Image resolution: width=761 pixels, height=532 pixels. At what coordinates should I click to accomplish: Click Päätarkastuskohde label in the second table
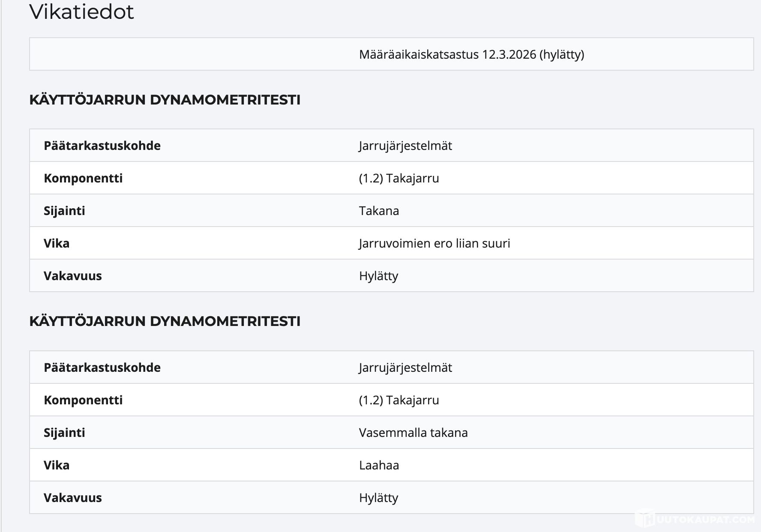click(102, 368)
